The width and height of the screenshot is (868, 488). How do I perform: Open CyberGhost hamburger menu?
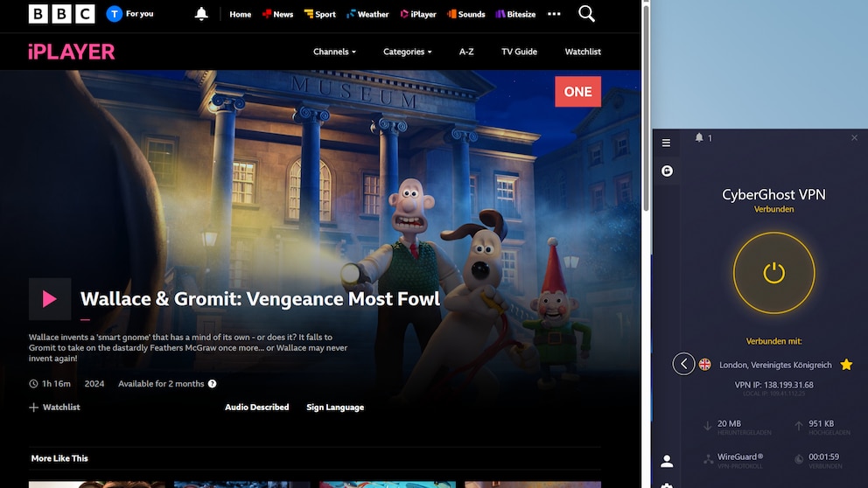pyautogui.click(x=666, y=143)
